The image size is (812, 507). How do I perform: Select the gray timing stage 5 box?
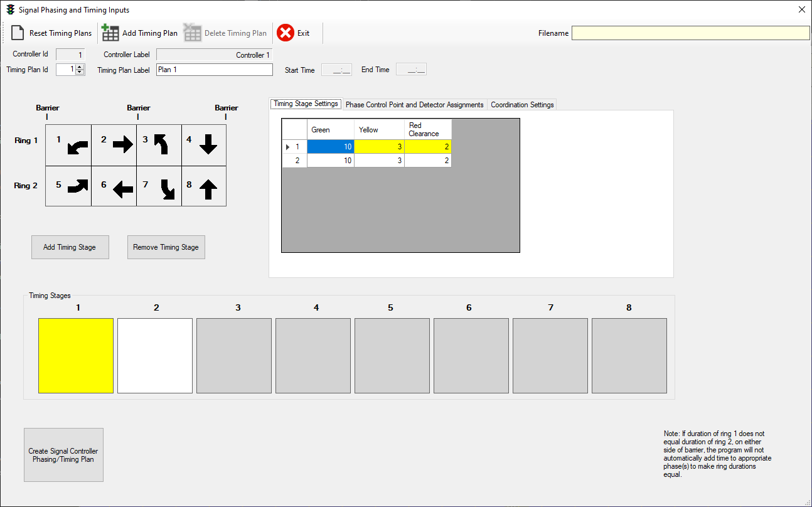pos(392,356)
